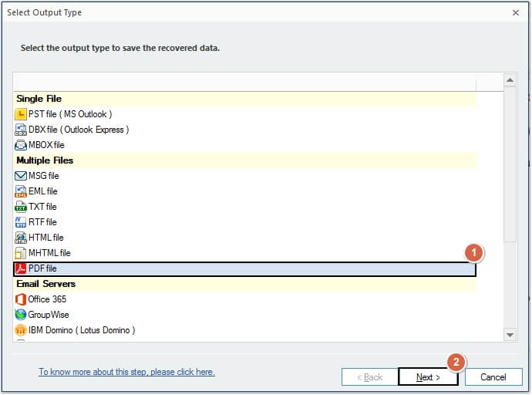Click the DBX file icon
This screenshot has height=395, width=532.
[x=21, y=130]
